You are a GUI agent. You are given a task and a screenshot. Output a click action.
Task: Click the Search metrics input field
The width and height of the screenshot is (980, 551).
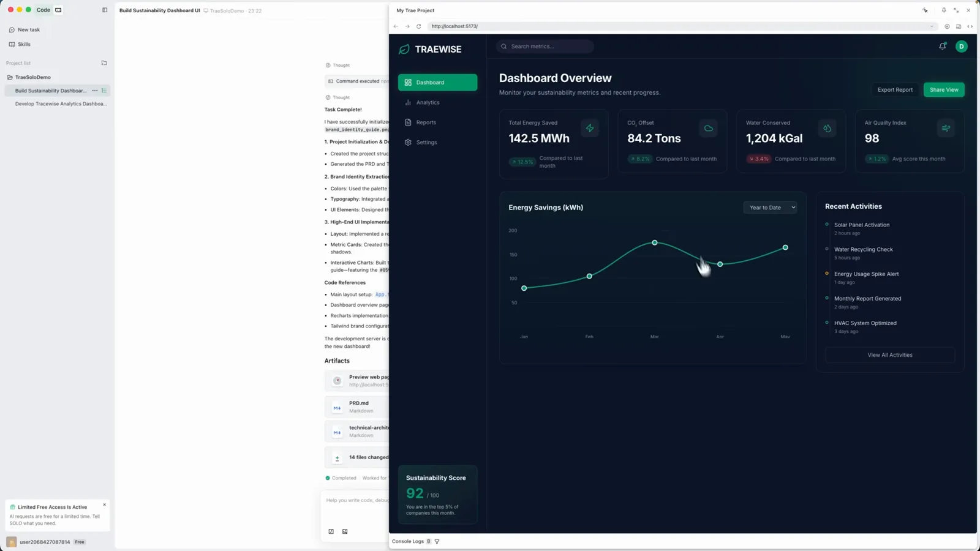click(x=545, y=47)
